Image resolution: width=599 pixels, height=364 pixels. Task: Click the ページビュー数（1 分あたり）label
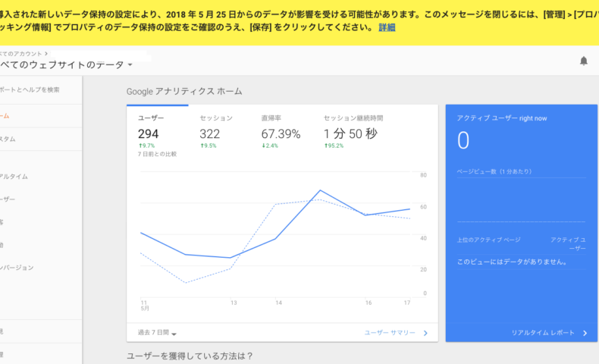pos(494,171)
